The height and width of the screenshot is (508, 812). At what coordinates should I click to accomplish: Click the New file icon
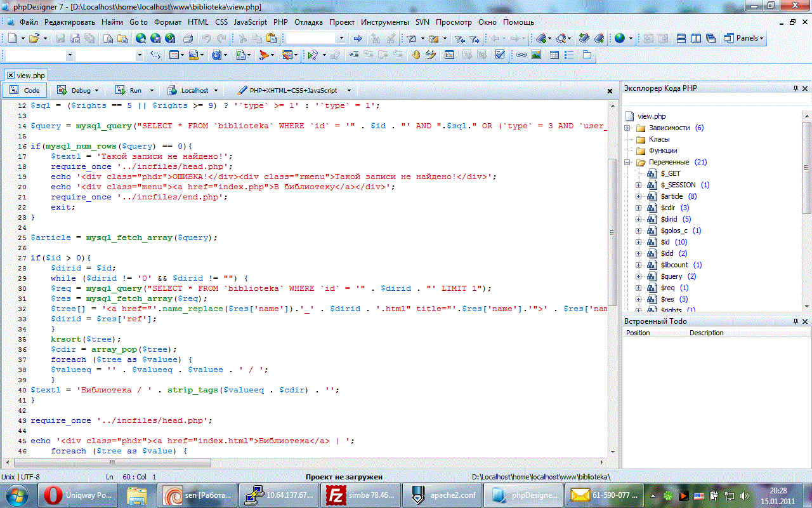click(12, 39)
